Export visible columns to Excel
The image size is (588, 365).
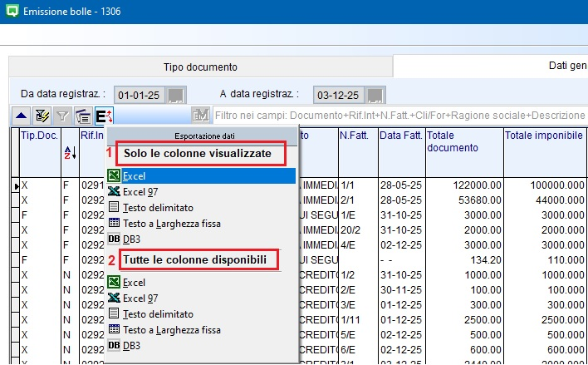pos(135,176)
